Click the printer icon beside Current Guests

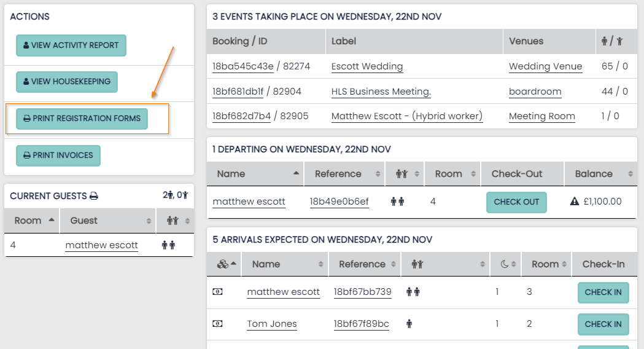click(x=94, y=196)
